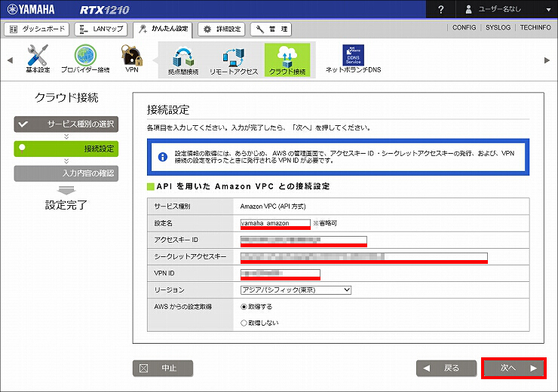The width and height of the screenshot is (558, 392).
Task: Click the 次へ next button
Action: point(514,368)
